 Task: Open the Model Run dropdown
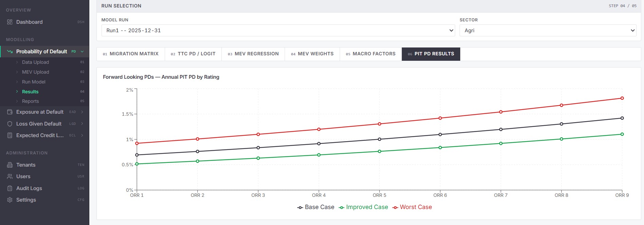(278, 31)
